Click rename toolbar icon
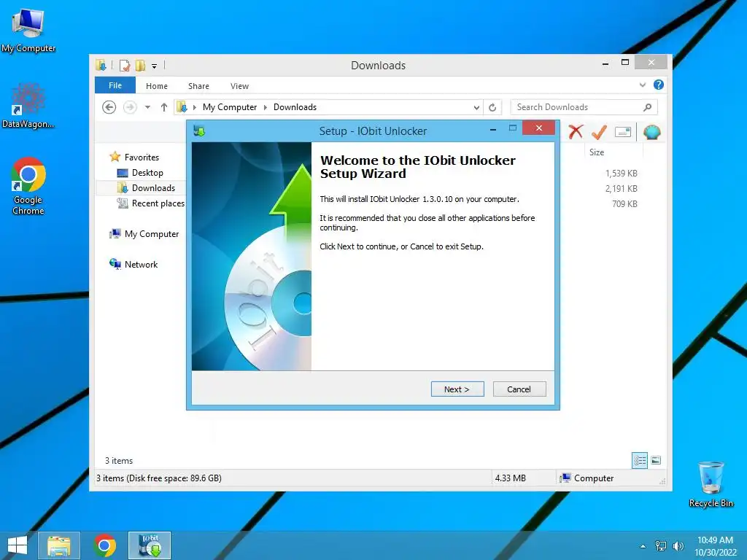 (623, 132)
